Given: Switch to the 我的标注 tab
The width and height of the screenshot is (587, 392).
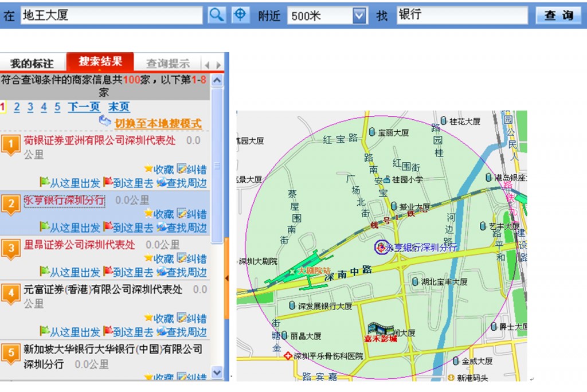Looking at the screenshot, I should [32, 63].
